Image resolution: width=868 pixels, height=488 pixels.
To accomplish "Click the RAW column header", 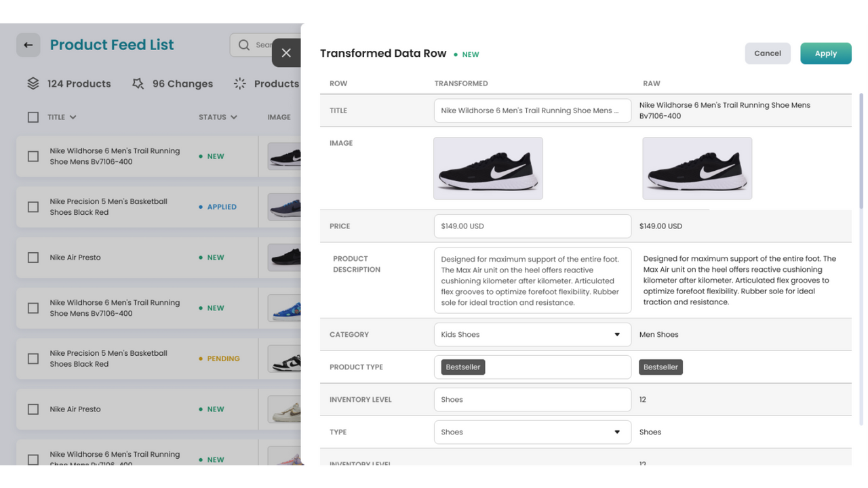I will [x=652, y=83].
